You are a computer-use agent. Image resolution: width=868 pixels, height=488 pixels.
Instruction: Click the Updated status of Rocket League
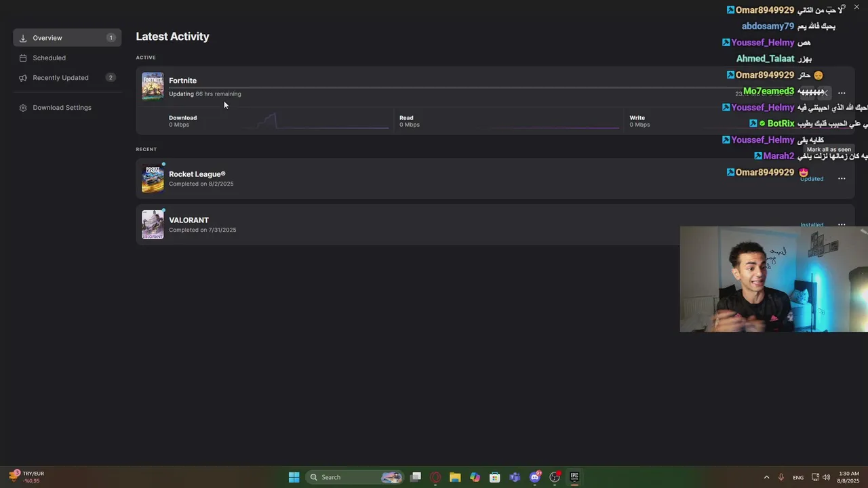[x=812, y=179]
